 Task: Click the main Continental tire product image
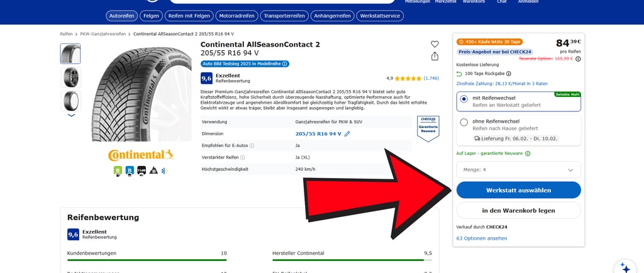[142, 94]
